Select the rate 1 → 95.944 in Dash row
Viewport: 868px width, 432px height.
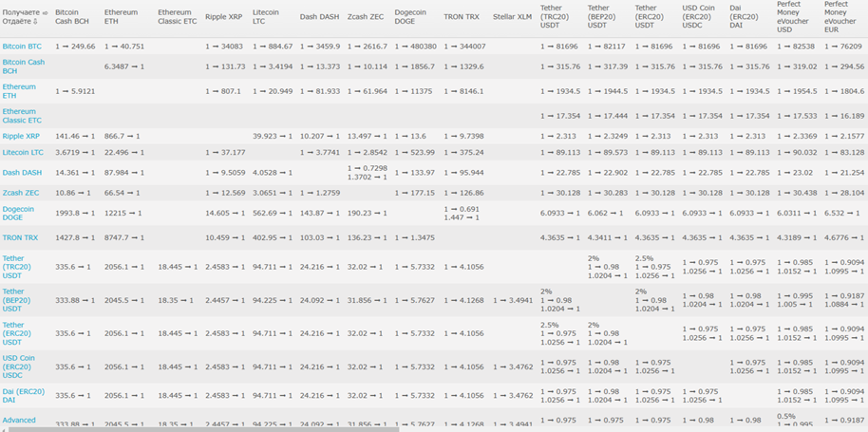point(463,173)
